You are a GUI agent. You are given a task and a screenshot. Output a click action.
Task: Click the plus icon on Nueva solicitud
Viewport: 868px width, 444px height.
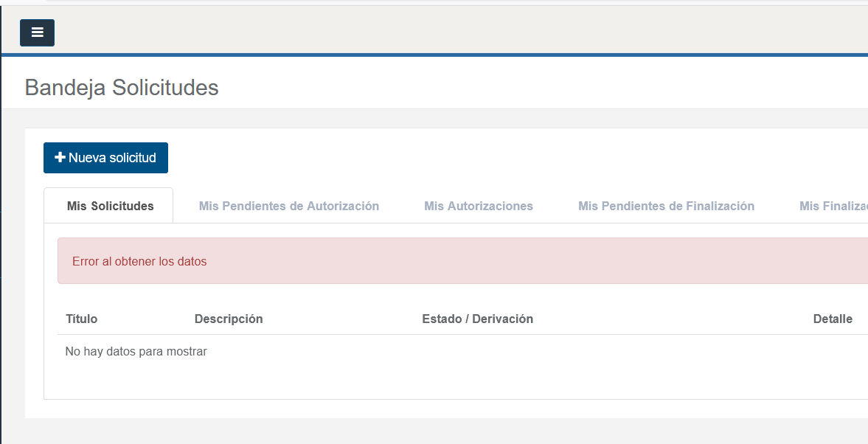click(x=60, y=158)
